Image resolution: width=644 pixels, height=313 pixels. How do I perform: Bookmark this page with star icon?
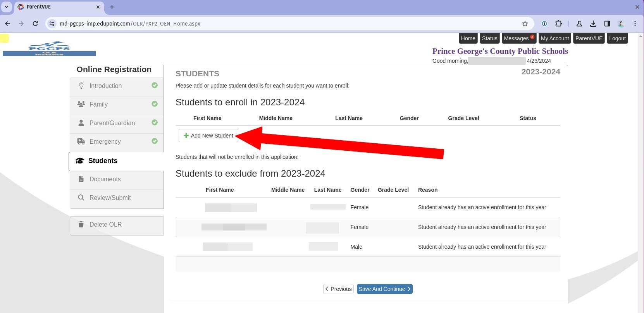click(525, 24)
